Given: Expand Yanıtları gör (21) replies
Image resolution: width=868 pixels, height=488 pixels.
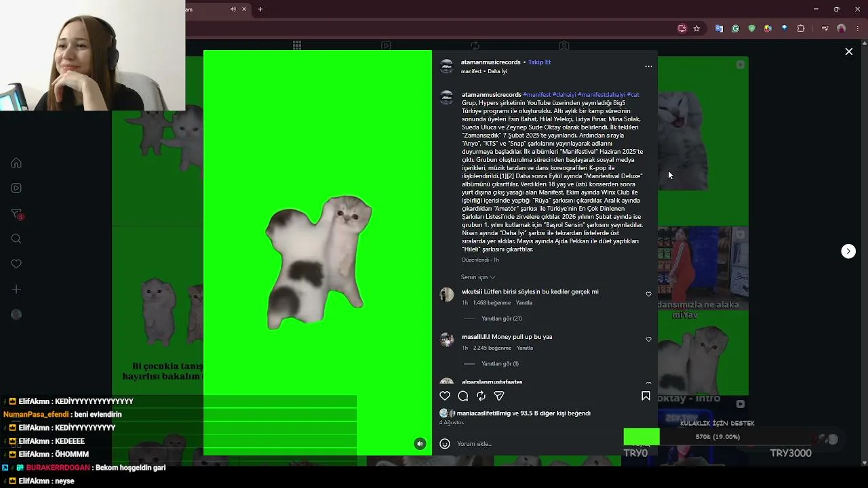Looking at the screenshot, I should tap(501, 319).
